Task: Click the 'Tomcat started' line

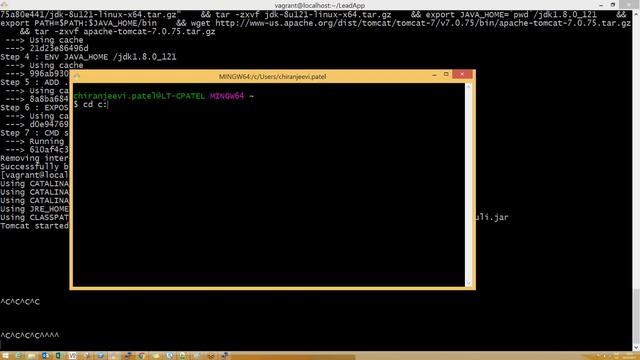Action: tap(34, 226)
